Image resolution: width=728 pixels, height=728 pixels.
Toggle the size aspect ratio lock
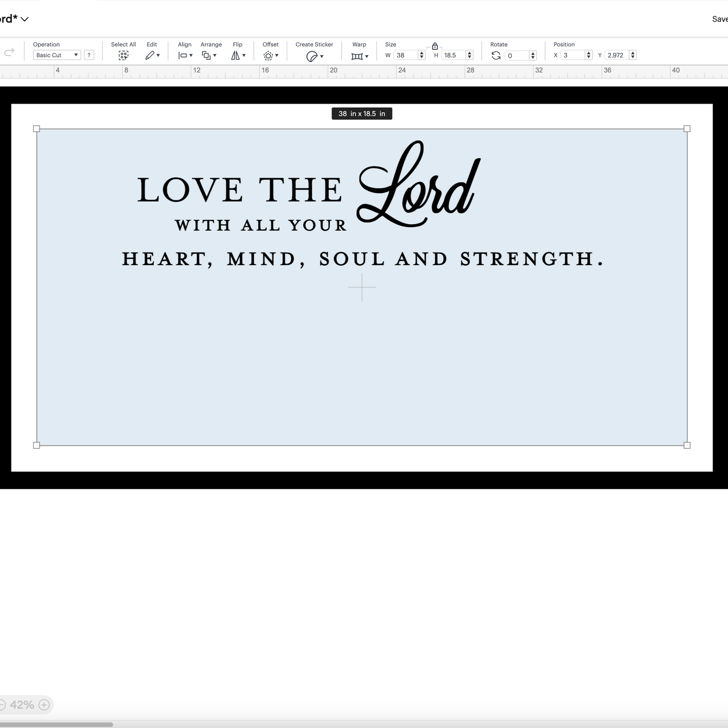click(435, 46)
